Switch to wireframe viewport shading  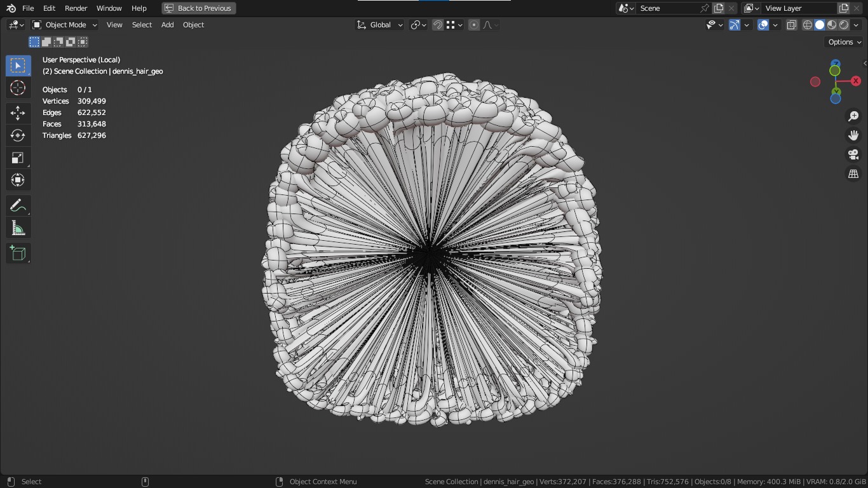(808, 25)
